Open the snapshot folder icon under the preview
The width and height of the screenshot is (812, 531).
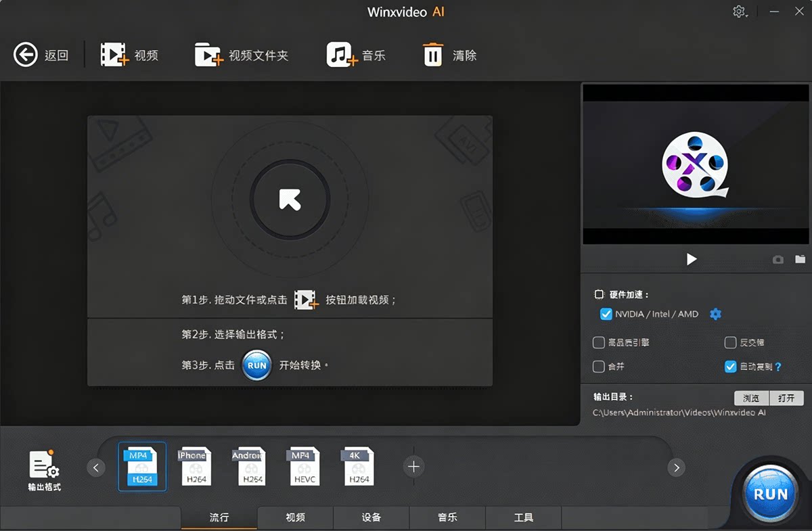pyautogui.click(x=800, y=259)
